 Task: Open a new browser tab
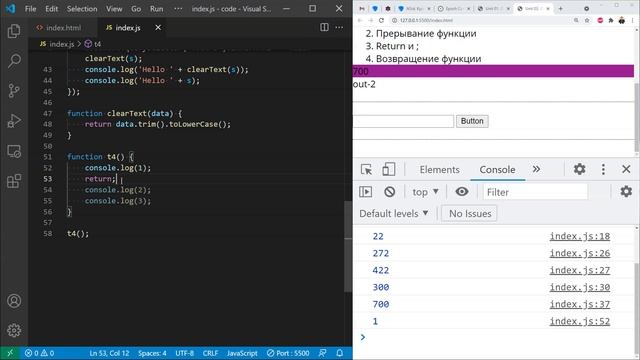560,8
